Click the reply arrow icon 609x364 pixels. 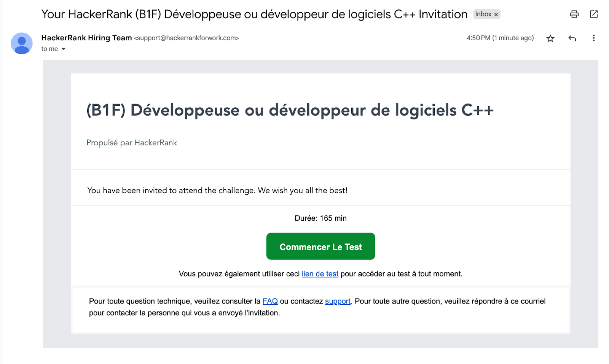coord(572,38)
